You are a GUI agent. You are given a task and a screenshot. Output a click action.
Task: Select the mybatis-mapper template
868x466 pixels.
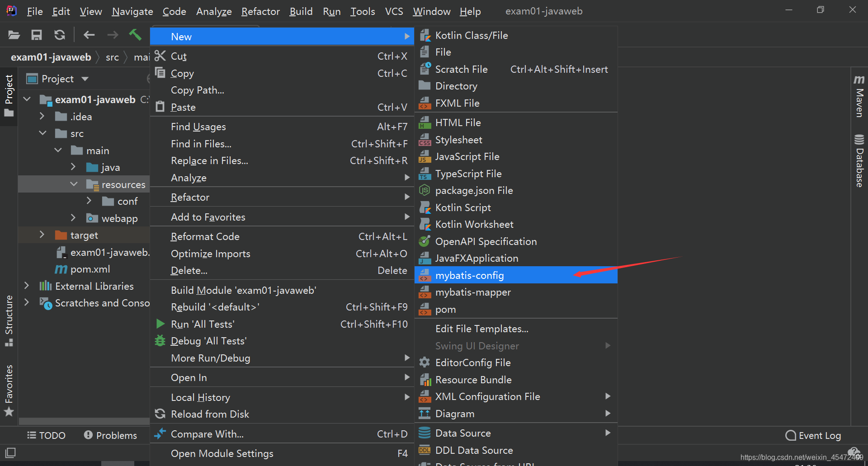pyautogui.click(x=516, y=292)
